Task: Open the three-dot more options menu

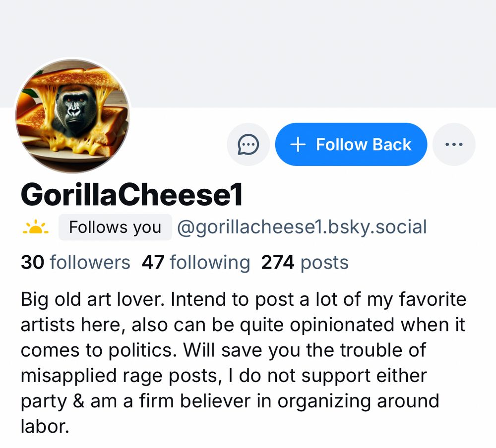Action: pyautogui.click(x=454, y=145)
